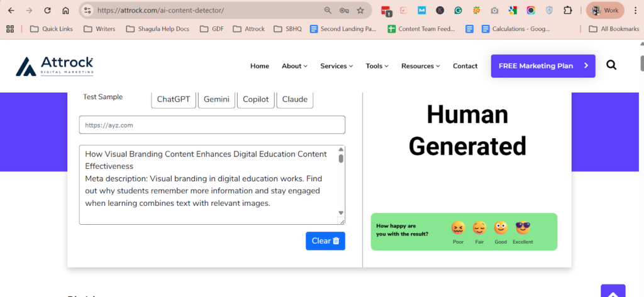Open Calculations - Goog... bookmark
This screenshot has width=644, height=297.
516,29
